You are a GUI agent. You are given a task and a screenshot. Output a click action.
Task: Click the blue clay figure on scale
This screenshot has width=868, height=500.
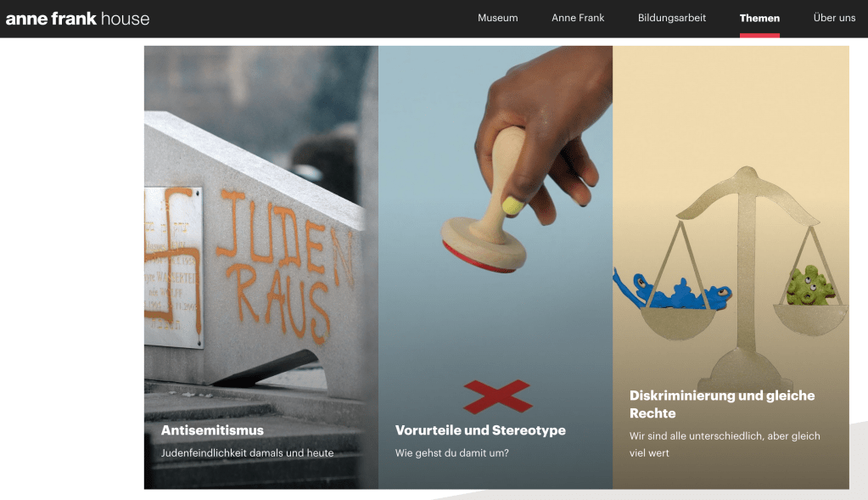point(672,290)
